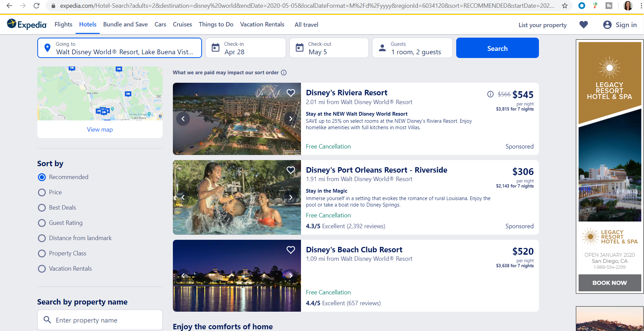
Task: Sort results by Best Deals
Action: pyautogui.click(x=42, y=208)
